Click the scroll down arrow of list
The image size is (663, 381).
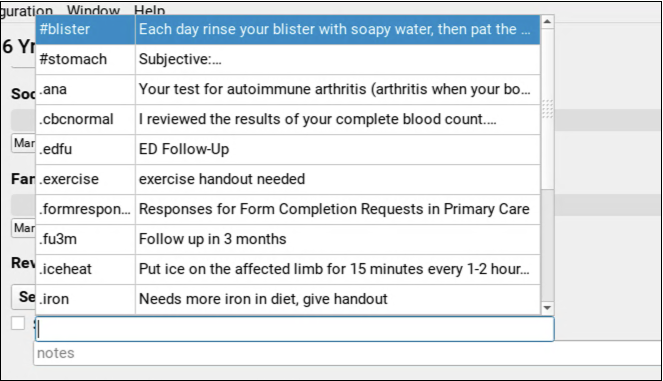[x=547, y=308]
